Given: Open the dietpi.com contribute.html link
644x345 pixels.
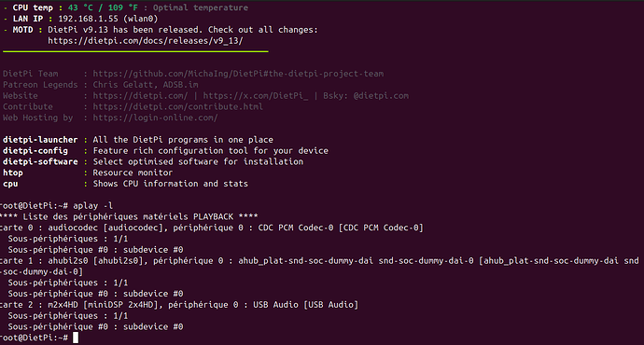Looking at the screenshot, I should click(178, 106).
